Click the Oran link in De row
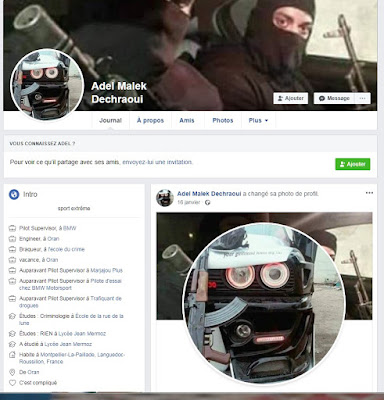This screenshot has height=400, width=384. coord(33,372)
